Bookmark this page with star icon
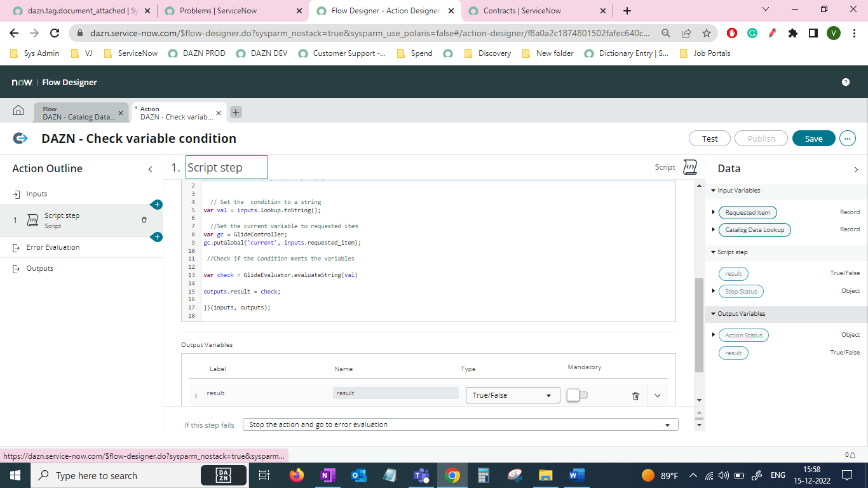Image resolution: width=868 pixels, height=488 pixels. coord(707,33)
